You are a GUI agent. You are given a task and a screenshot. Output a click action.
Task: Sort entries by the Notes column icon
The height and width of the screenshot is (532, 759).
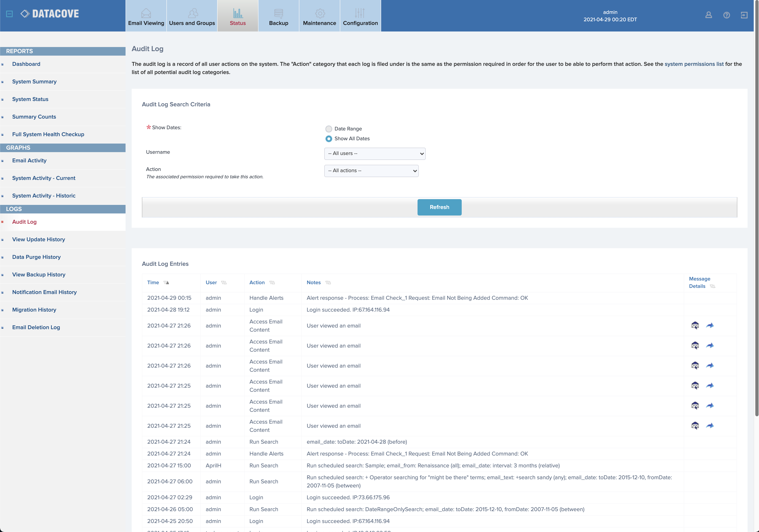coord(328,283)
